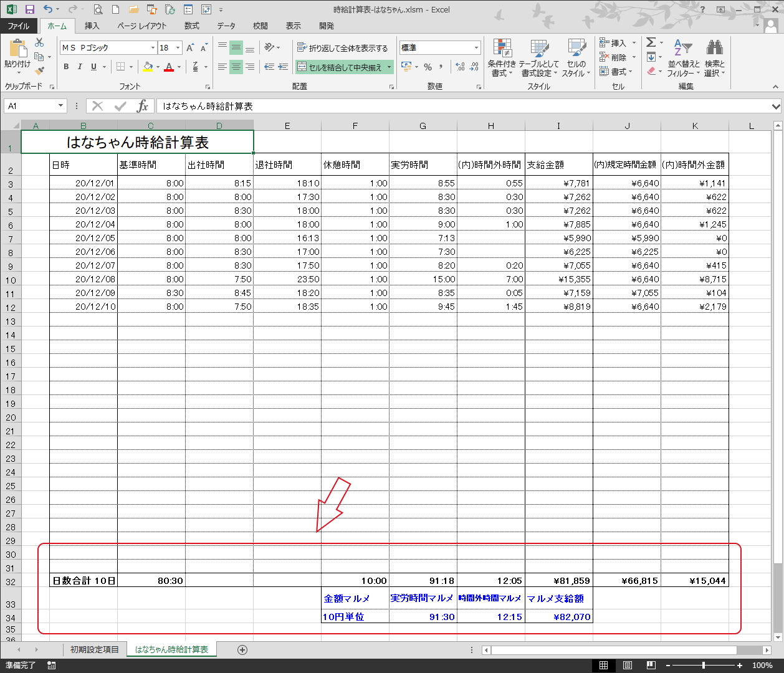The height and width of the screenshot is (673, 784).
Task: Click the Format Painter brush icon
Action: (x=39, y=71)
